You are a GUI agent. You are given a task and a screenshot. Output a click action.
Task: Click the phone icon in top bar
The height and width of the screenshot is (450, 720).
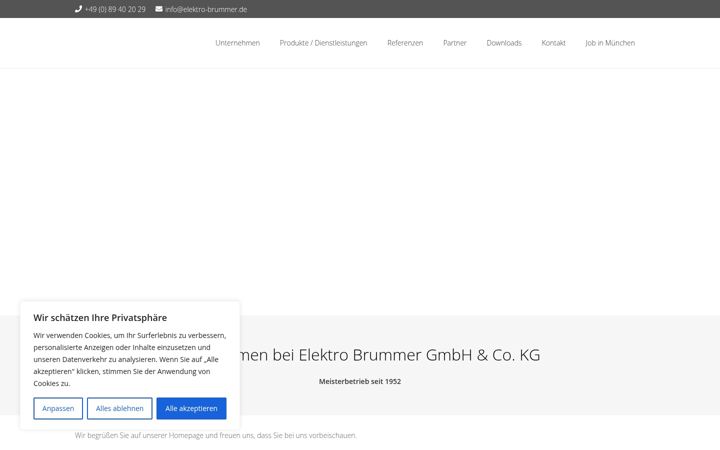tap(78, 9)
